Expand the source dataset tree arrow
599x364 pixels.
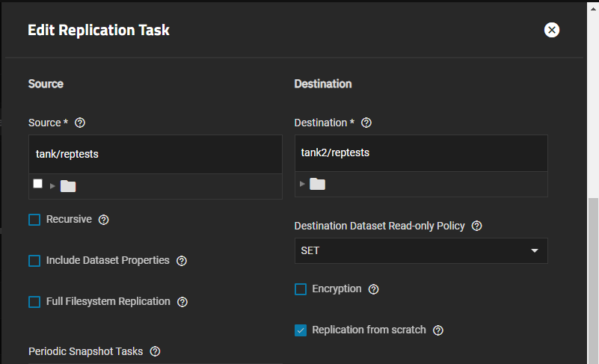(52, 185)
